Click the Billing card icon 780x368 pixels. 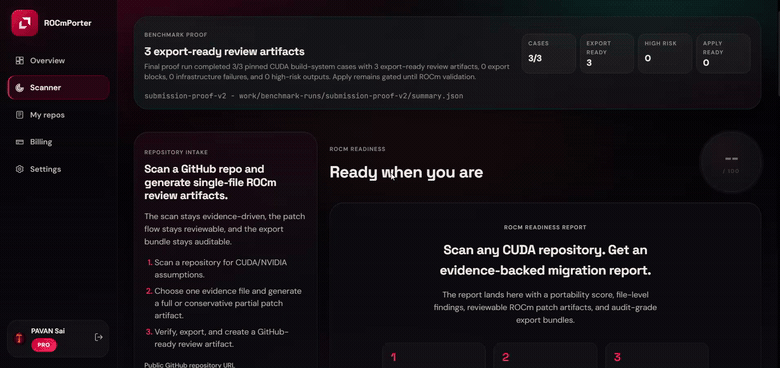[19, 142]
